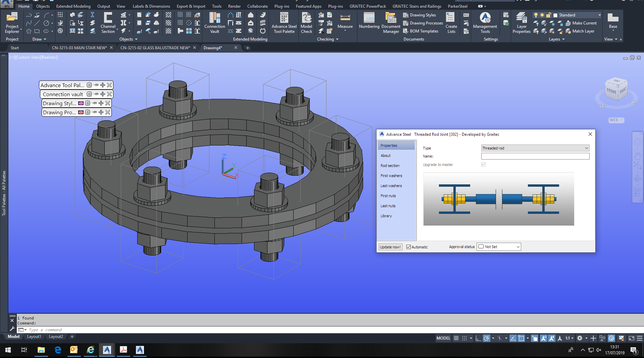Image resolution: width=644 pixels, height=358 pixels.
Task: Open the Project Explorer tool
Action: pyautogui.click(x=12, y=22)
